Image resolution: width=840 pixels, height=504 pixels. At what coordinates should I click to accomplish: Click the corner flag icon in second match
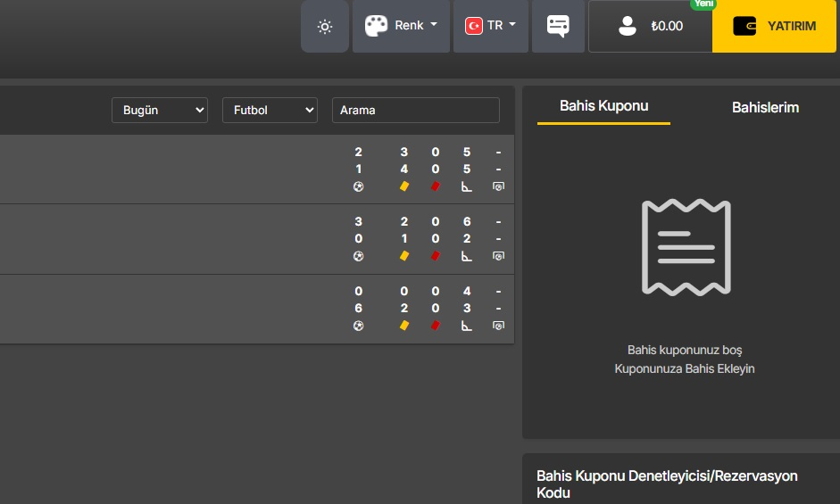pos(466,256)
